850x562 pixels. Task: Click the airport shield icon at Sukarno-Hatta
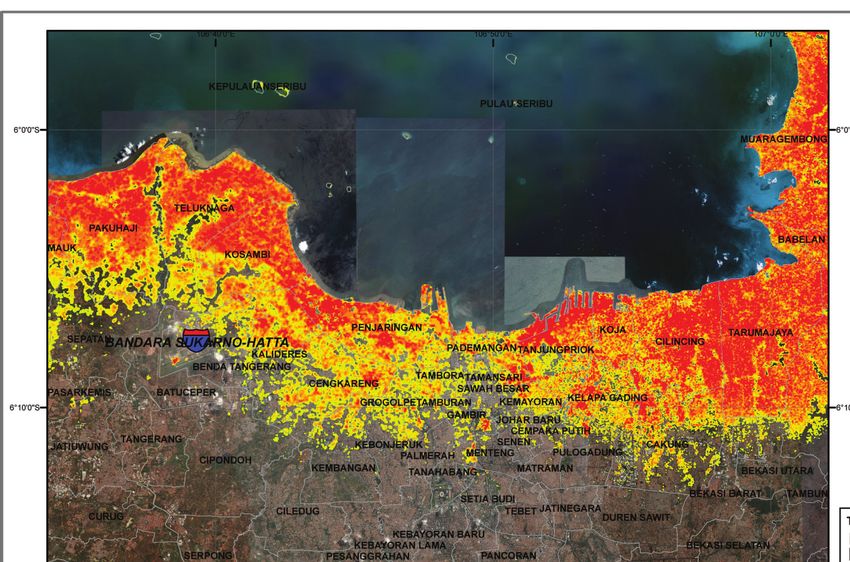click(x=196, y=340)
